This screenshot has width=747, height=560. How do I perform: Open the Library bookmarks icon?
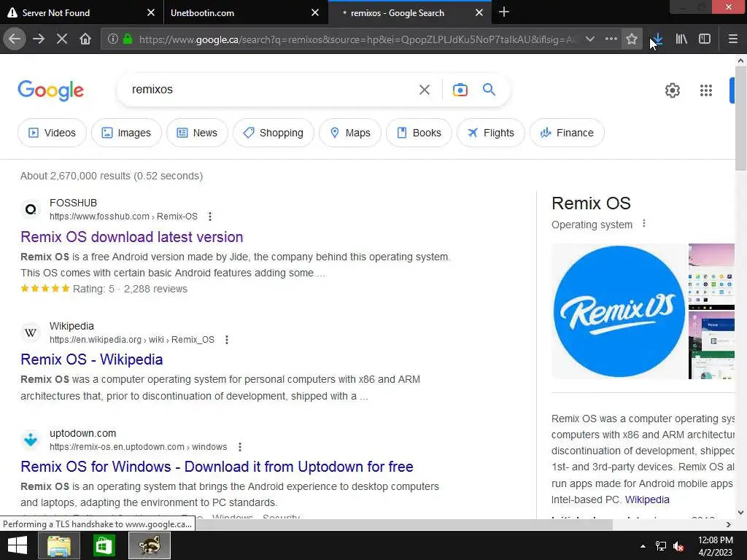pyautogui.click(x=681, y=39)
